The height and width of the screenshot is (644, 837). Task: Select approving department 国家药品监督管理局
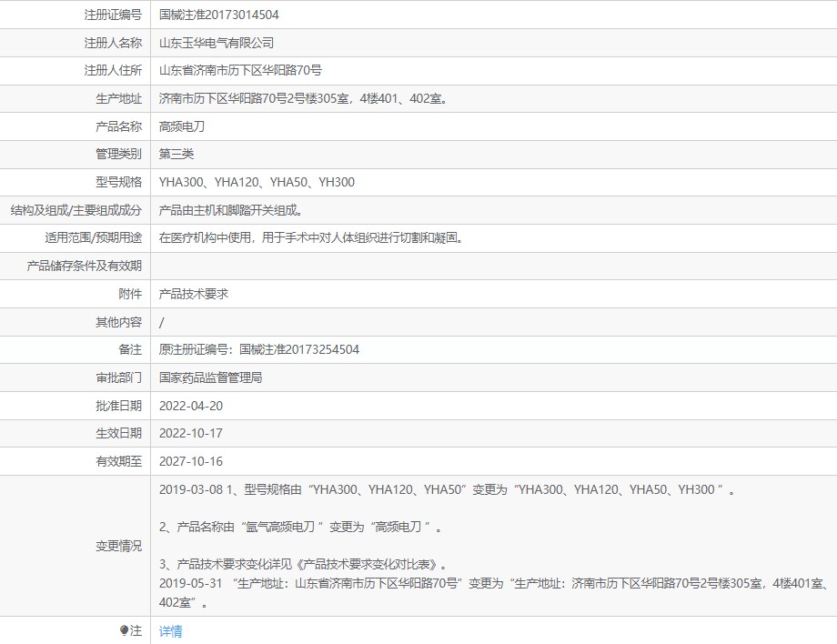[x=210, y=377]
